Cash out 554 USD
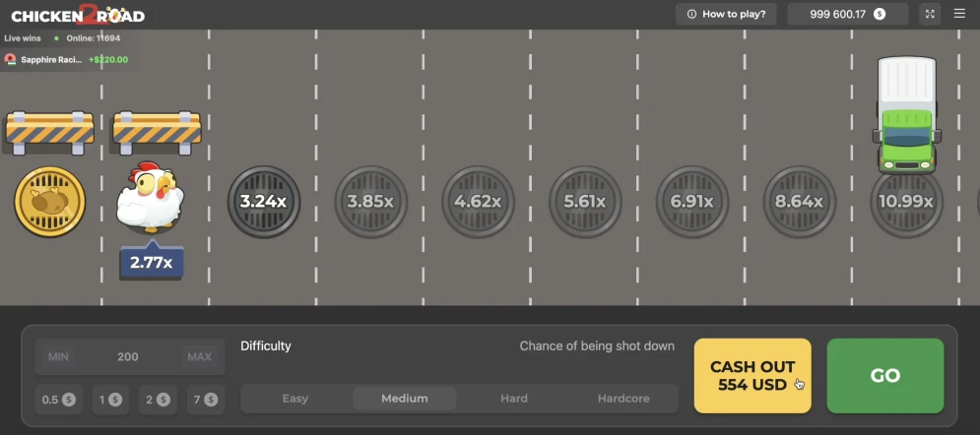Image resolution: width=980 pixels, height=435 pixels. point(752,376)
